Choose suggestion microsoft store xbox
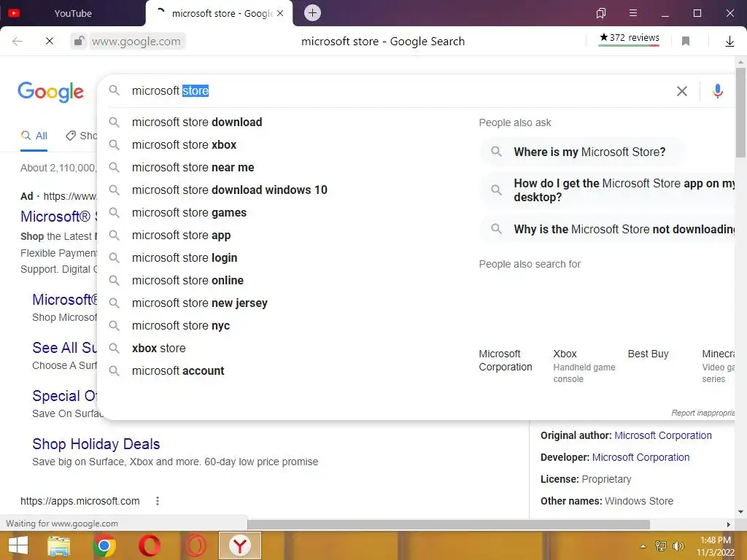This screenshot has height=560, width=747. pos(184,145)
